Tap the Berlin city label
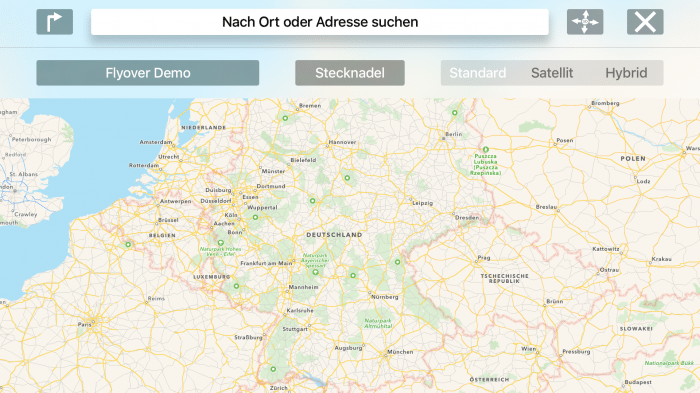The image size is (700, 393). point(454,134)
